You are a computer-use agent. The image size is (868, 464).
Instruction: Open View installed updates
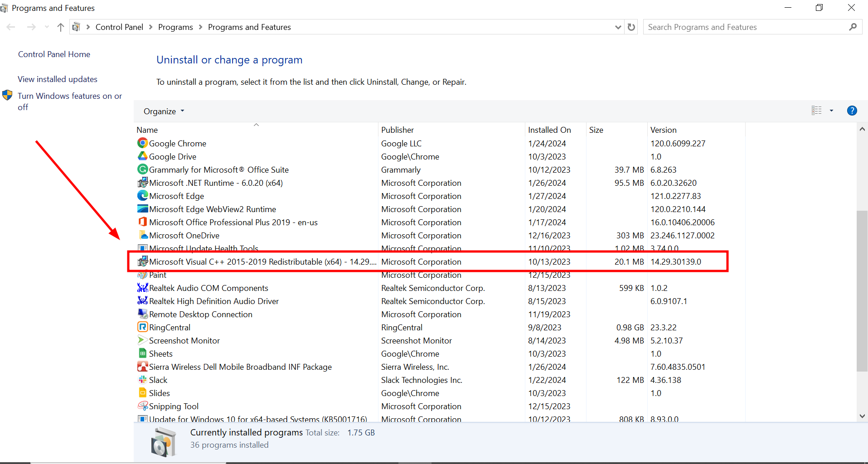(57, 79)
